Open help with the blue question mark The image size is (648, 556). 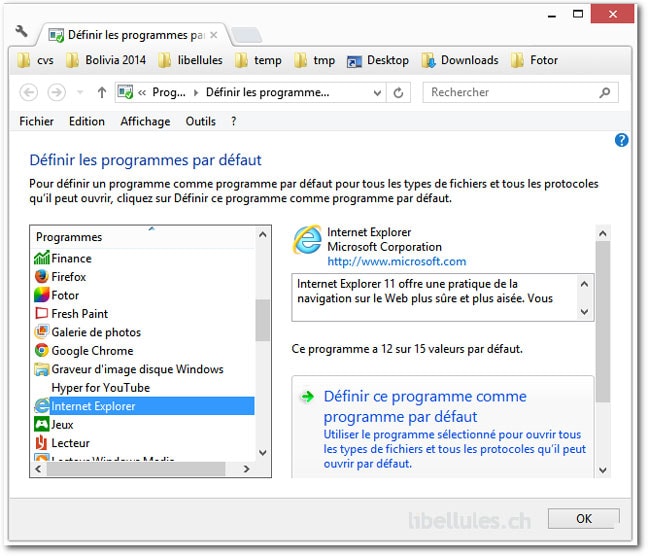point(621,140)
